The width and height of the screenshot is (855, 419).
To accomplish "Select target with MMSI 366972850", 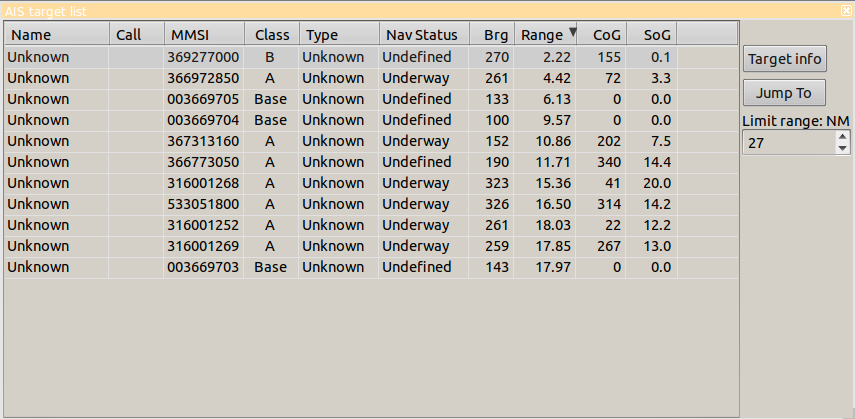I will tap(203, 78).
